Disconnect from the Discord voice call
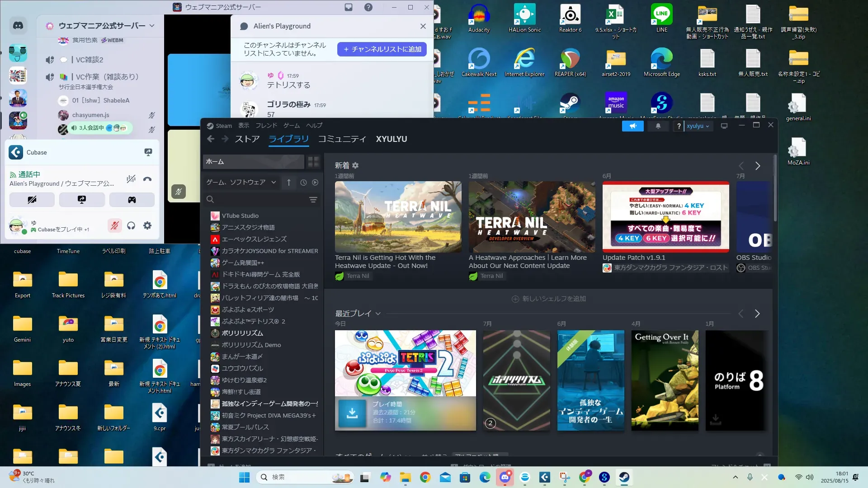868x488 pixels. (x=147, y=179)
